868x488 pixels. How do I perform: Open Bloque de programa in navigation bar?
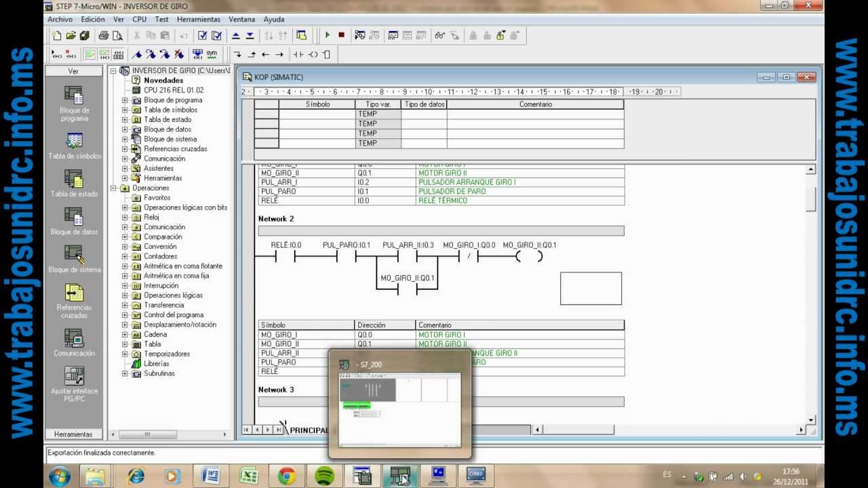[74, 104]
